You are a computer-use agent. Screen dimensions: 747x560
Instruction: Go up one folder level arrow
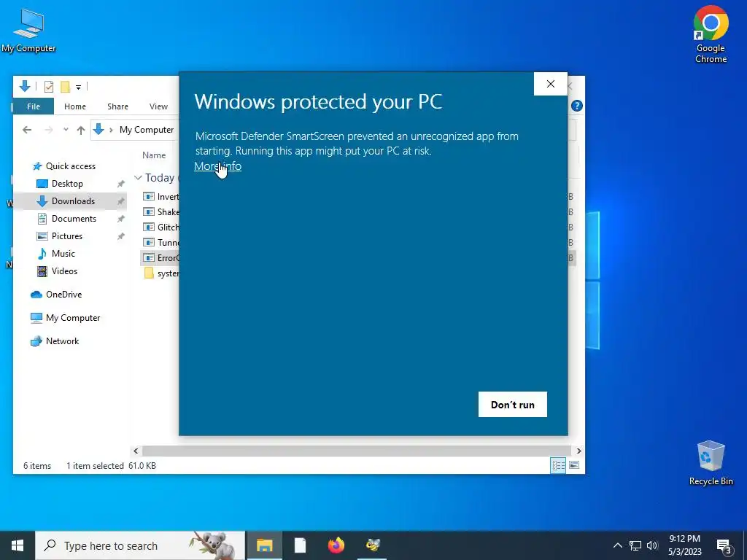click(81, 130)
